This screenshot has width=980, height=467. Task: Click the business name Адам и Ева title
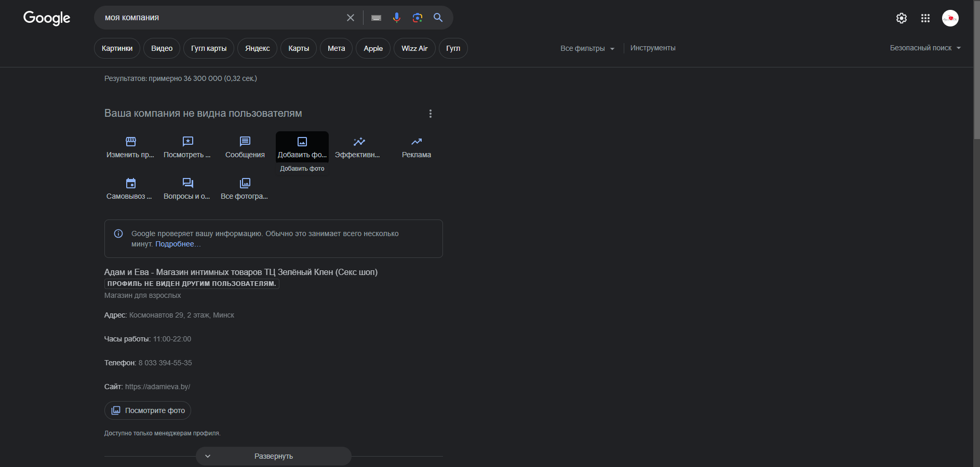[x=241, y=272]
